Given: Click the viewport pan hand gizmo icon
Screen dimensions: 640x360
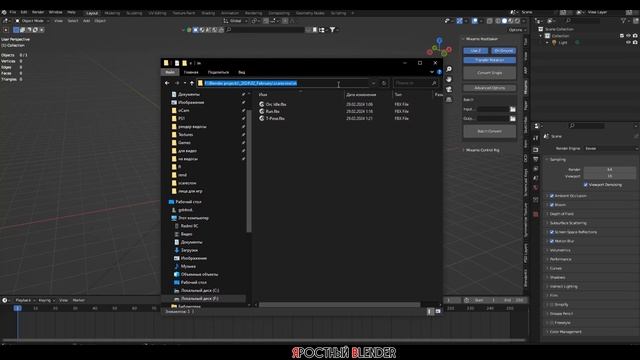Looking at the screenshot, I should (449, 79).
